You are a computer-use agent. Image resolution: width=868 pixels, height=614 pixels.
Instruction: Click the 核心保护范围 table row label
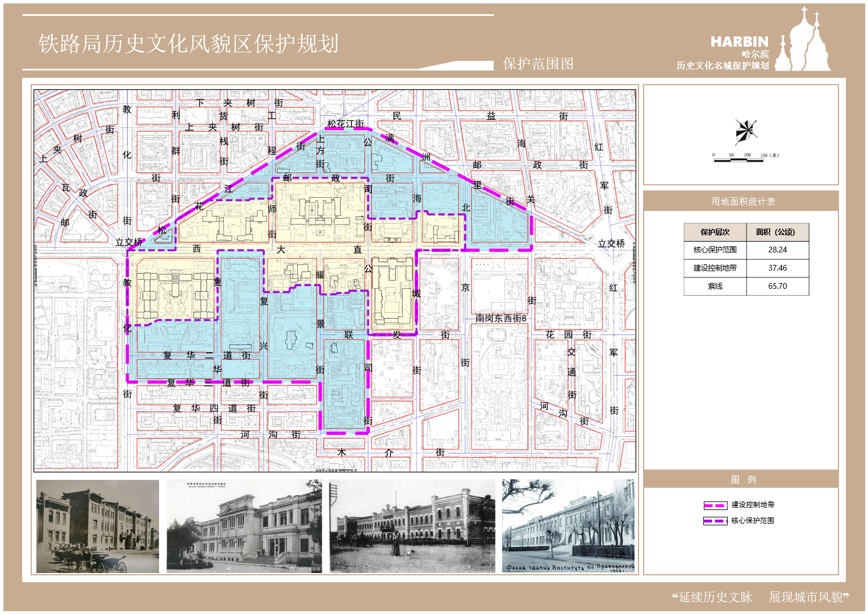click(715, 250)
